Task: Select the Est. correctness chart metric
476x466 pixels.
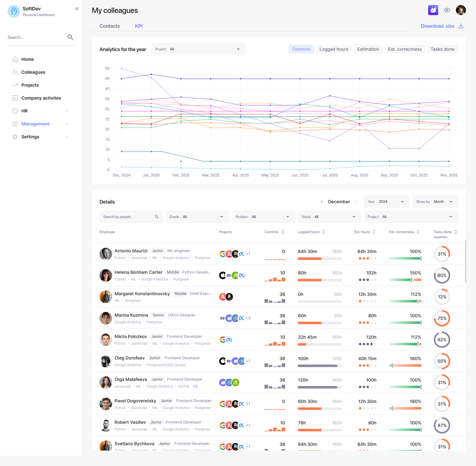Action: 405,49
